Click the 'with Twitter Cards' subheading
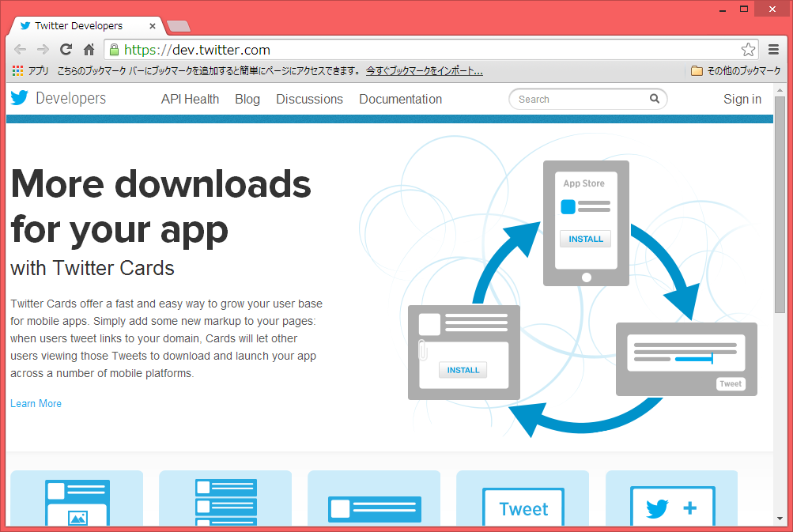 click(93, 268)
